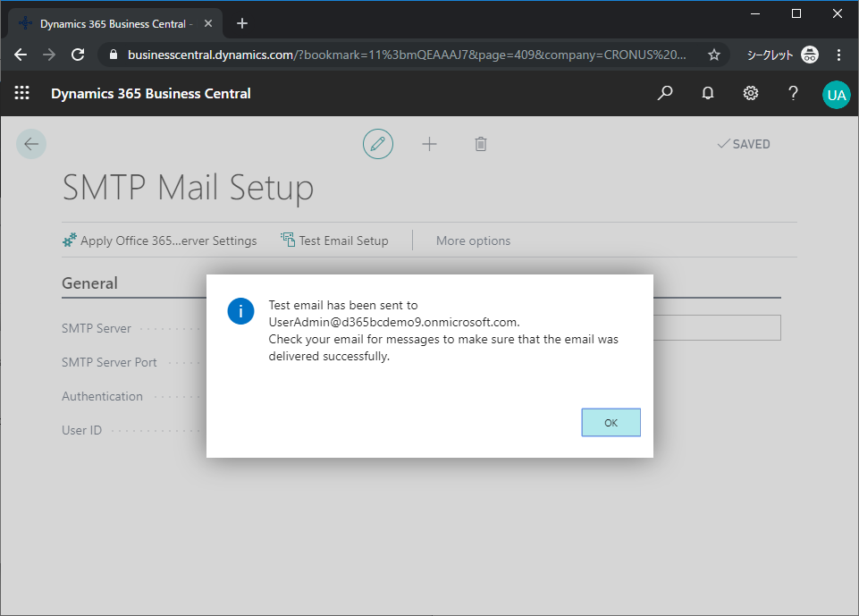Viewport: 859px width, 616px height.
Task: Minimize the browser window
Action: pyautogui.click(x=755, y=13)
